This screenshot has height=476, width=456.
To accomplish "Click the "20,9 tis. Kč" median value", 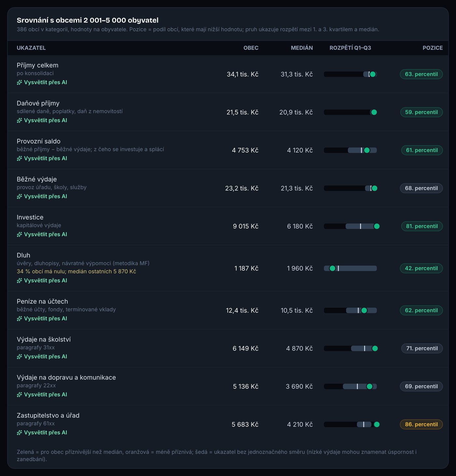I will (296, 112).
